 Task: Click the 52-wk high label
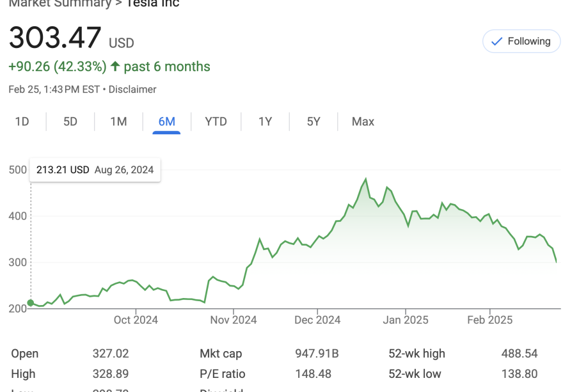point(416,353)
